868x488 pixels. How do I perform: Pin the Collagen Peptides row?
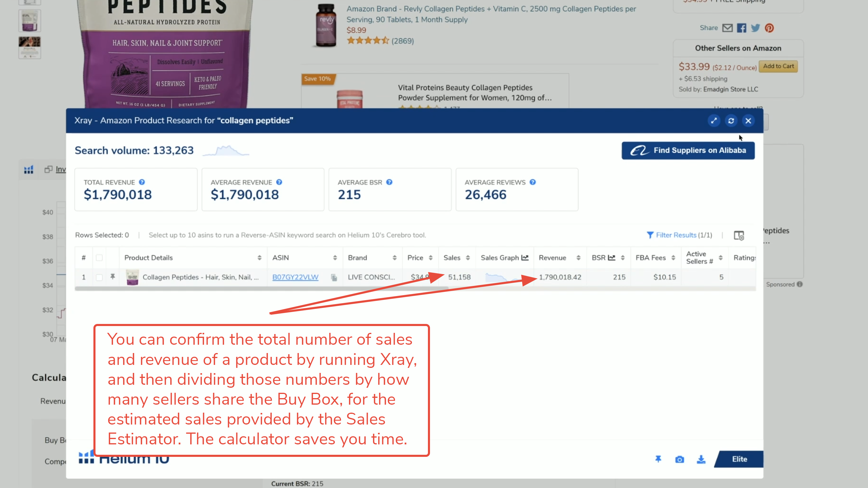click(x=113, y=277)
